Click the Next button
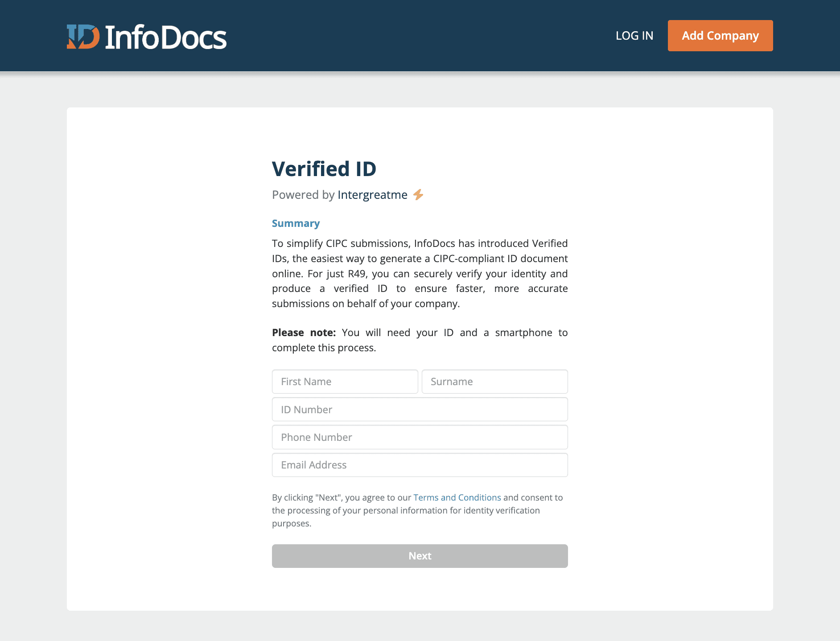840x641 pixels. pyautogui.click(x=420, y=556)
